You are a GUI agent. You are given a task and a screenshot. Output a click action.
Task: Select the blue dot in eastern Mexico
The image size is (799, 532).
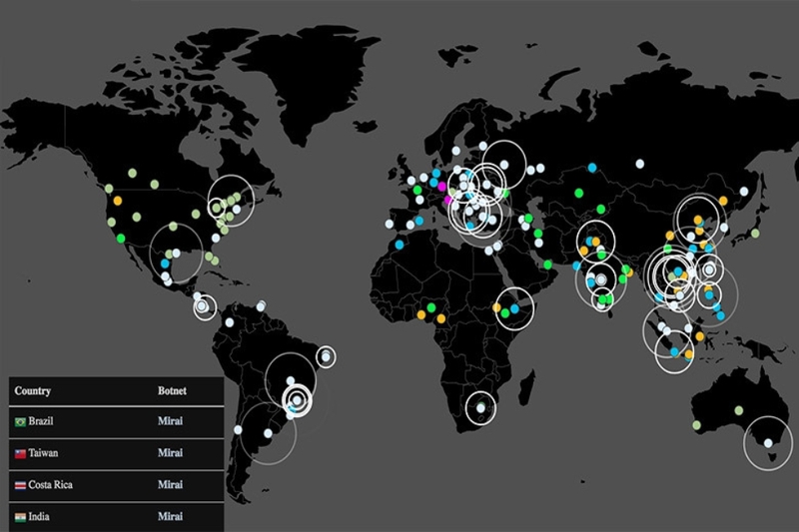[x=165, y=264]
